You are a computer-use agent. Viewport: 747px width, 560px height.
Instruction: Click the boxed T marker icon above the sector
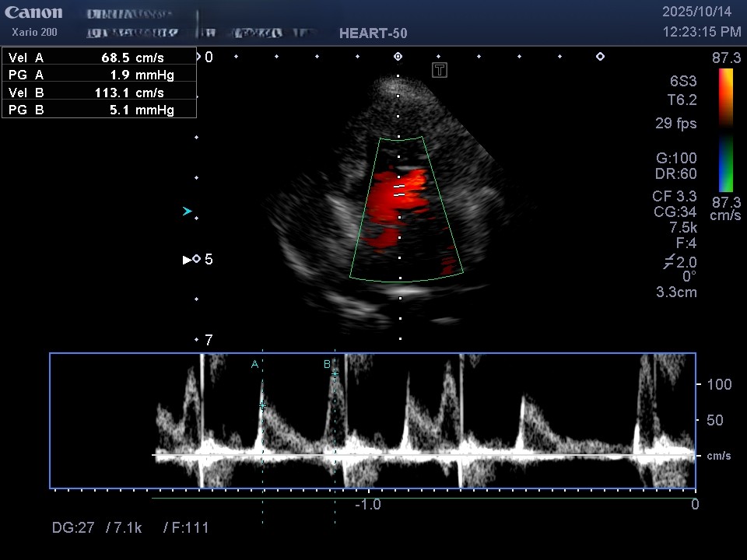click(x=440, y=71)
